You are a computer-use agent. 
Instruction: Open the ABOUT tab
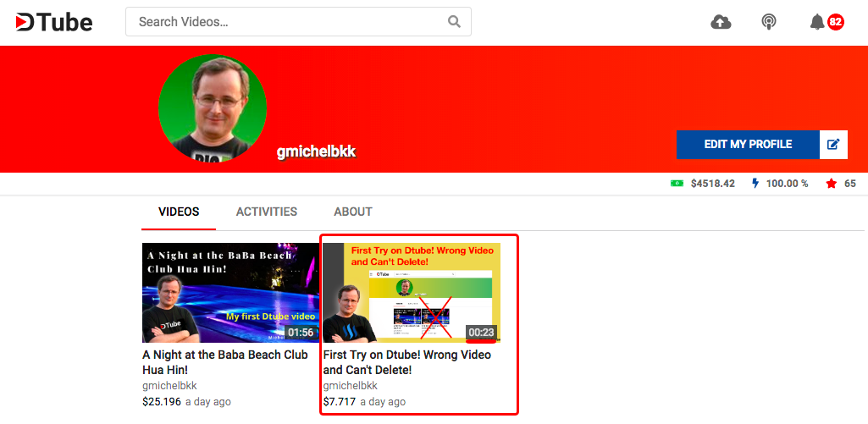coord(352,212)
